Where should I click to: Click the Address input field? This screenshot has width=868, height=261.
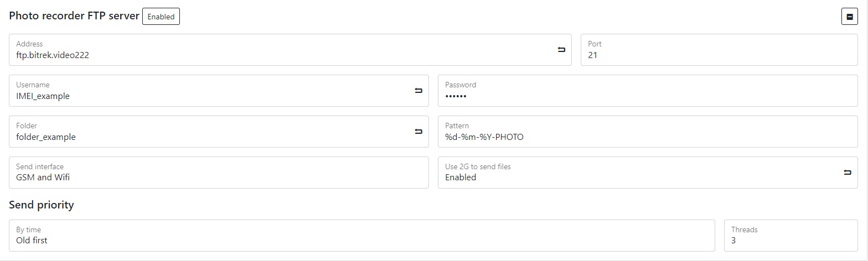(x=277, y=55)
